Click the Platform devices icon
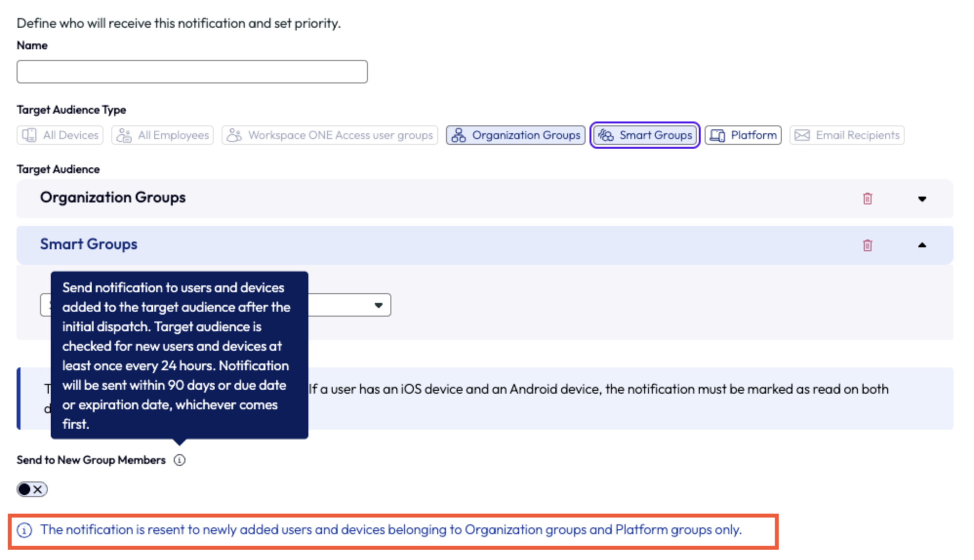The width and height of the screenshot is (974, 560). [717, 135]
